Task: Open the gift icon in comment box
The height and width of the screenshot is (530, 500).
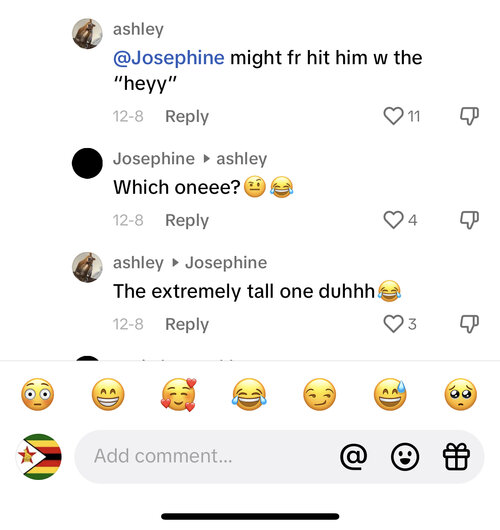Action: pos(456,456)
